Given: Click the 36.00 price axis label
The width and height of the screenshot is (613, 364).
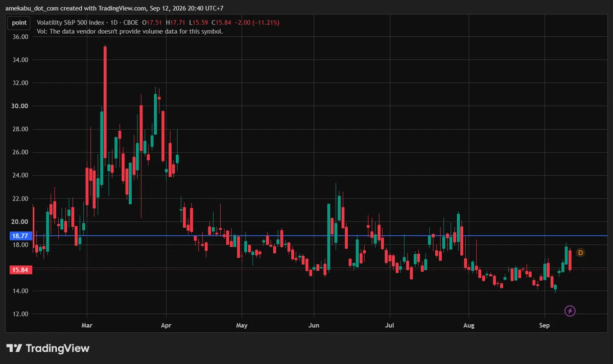Looking at the screenshot, I should tap(19, 37).
